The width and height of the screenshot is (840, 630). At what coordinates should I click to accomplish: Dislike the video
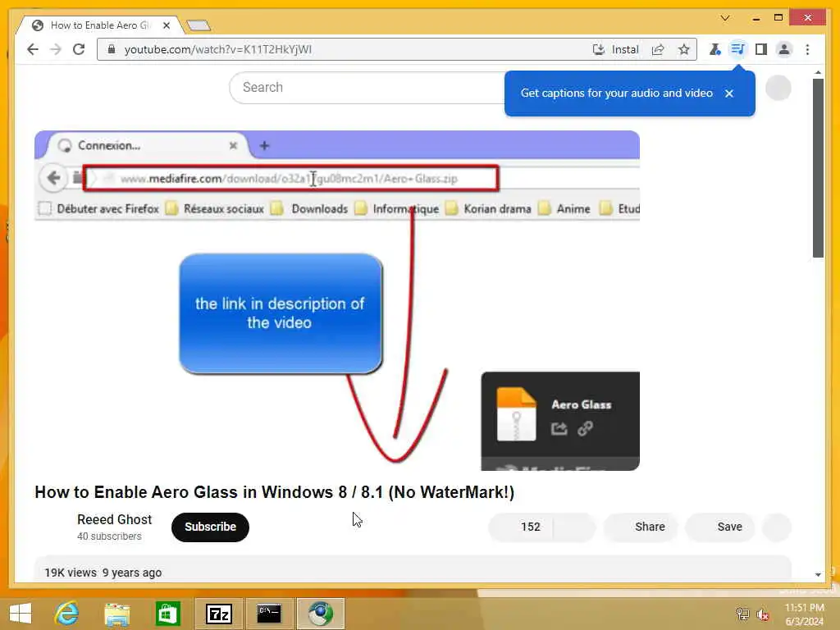(x=574, y=527)
